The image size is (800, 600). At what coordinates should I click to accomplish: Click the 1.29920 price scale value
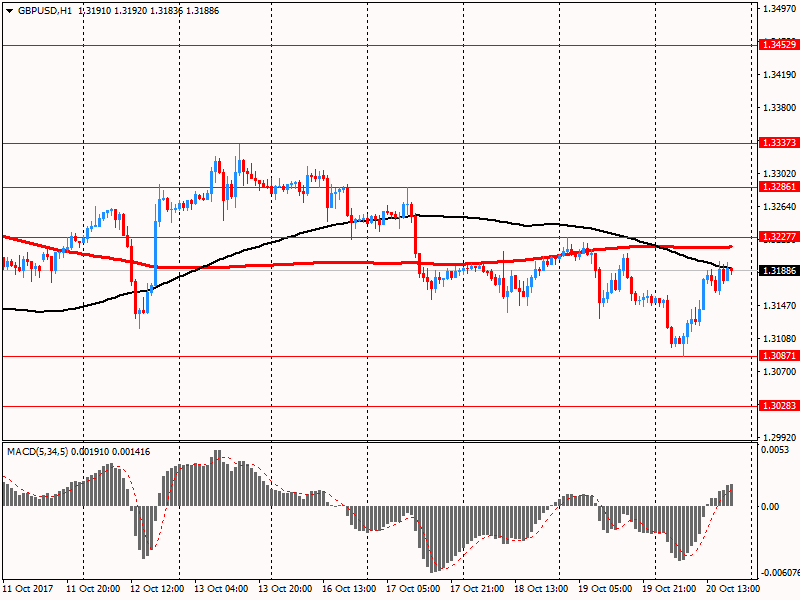[779, 437]
